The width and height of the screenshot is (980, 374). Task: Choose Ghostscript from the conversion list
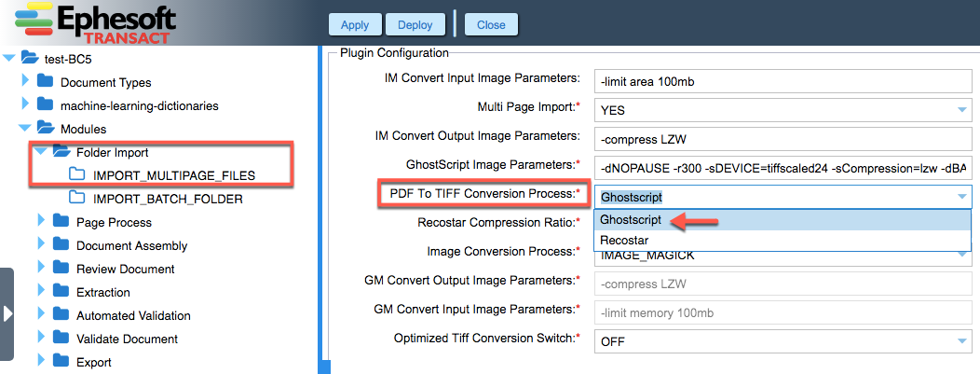(783, 220)
